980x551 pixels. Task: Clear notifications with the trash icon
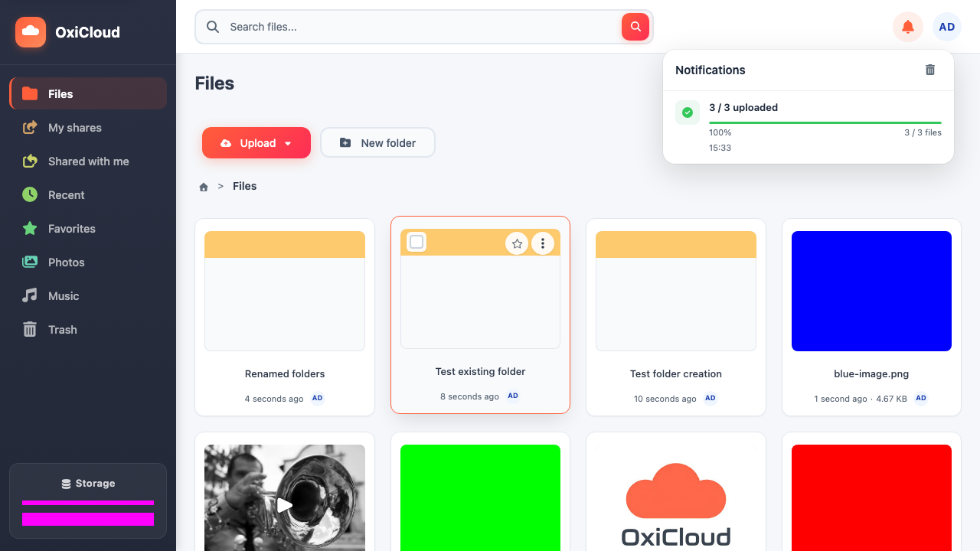click(x=930, y=70)
